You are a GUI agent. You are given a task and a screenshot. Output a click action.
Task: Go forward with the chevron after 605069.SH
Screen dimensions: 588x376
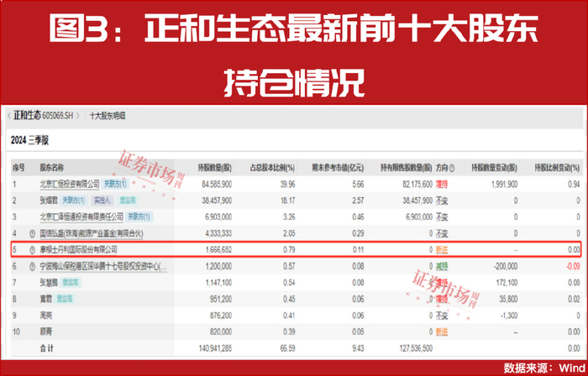(77, 116)
